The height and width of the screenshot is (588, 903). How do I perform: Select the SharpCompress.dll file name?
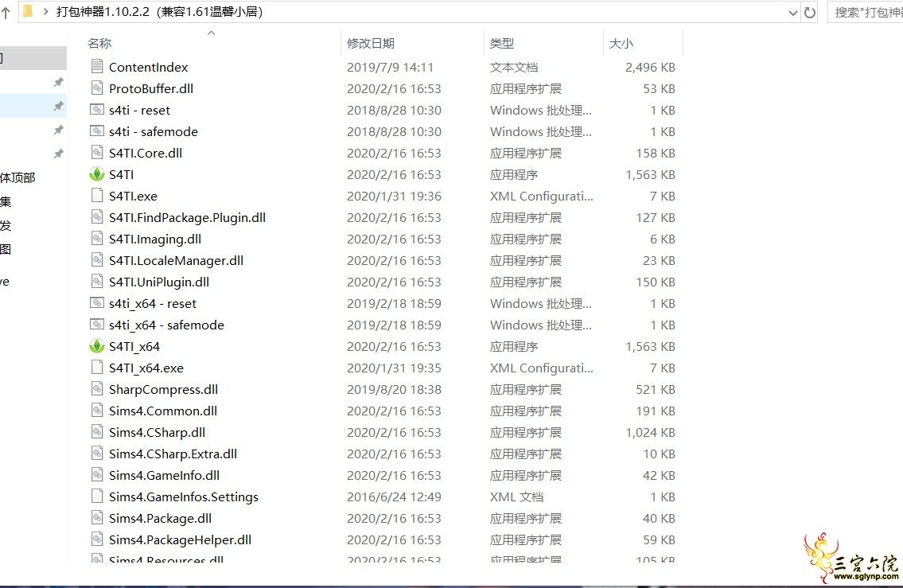click(x=163, y=389)
